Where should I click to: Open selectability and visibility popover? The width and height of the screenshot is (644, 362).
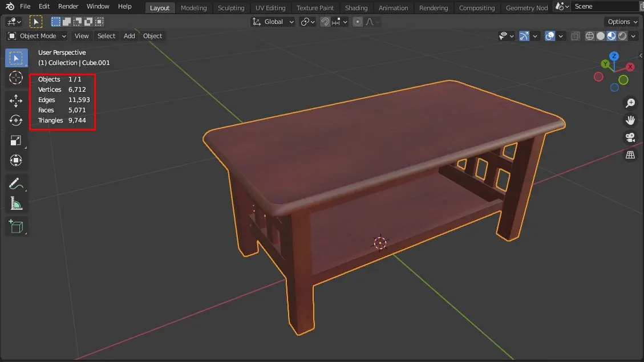[506, 36]
